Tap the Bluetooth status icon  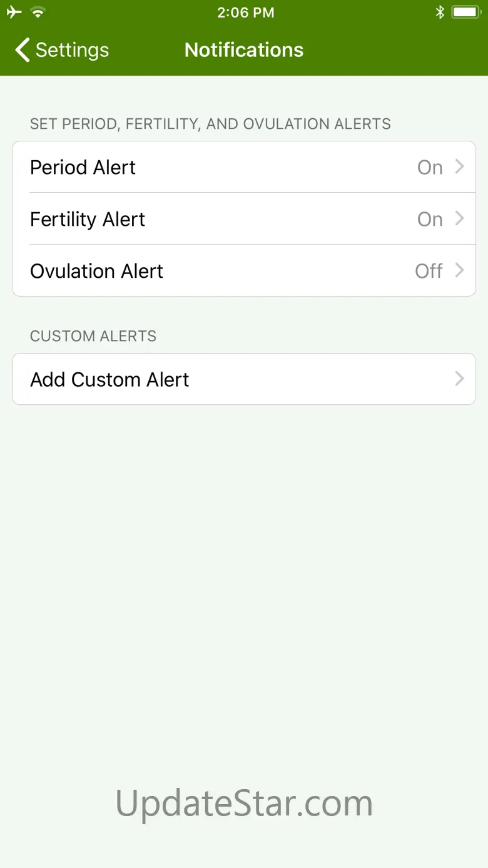tap(440, 12)
